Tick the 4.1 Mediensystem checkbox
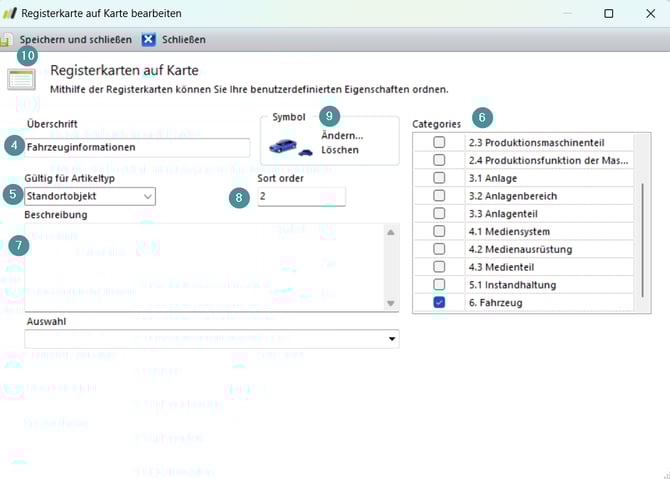 (x=439, y=232)
